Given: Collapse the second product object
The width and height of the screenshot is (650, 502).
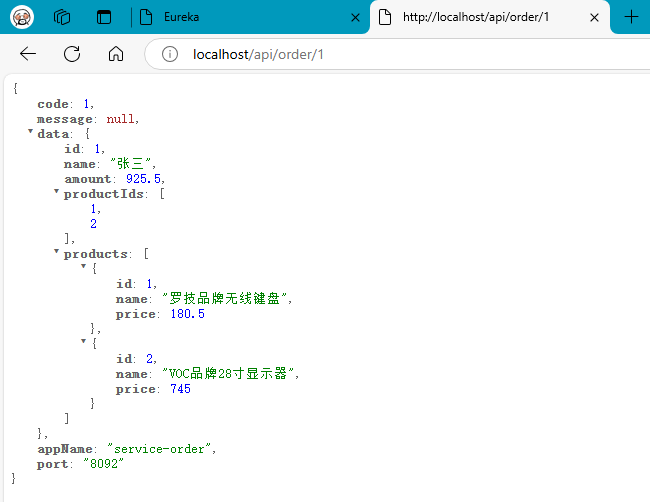Looking at the screenshot, I should pyautogui.click(x=83, y=342).
